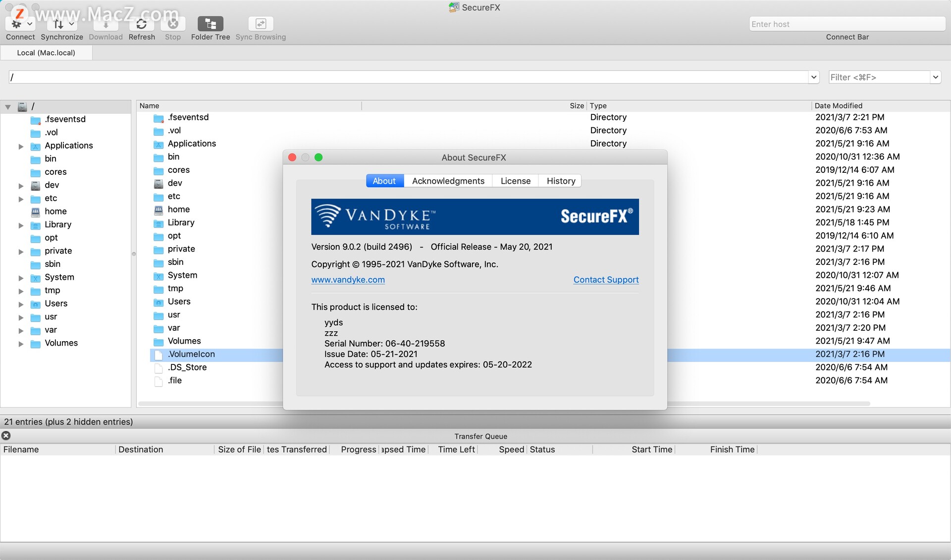Image resolution: width=951 pixels, height=560 pixels.
Task: Click the VanDyke SecureFX banner image
Action: 475,217
